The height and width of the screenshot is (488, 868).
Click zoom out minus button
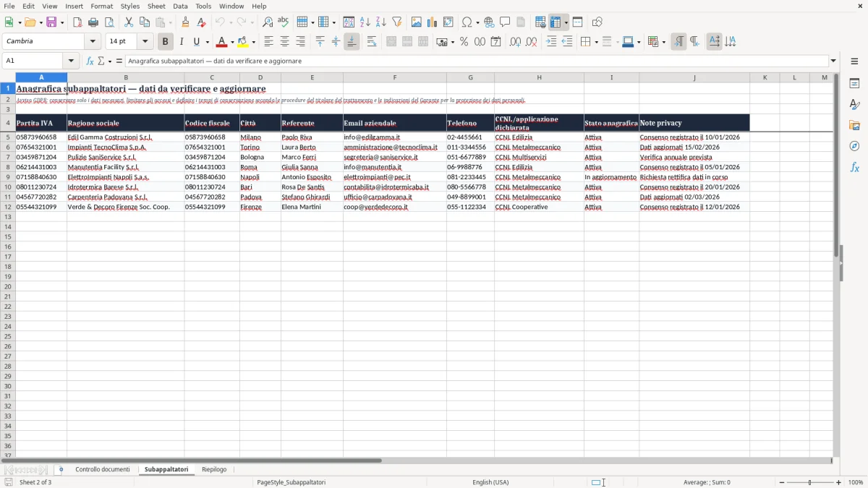782,482
